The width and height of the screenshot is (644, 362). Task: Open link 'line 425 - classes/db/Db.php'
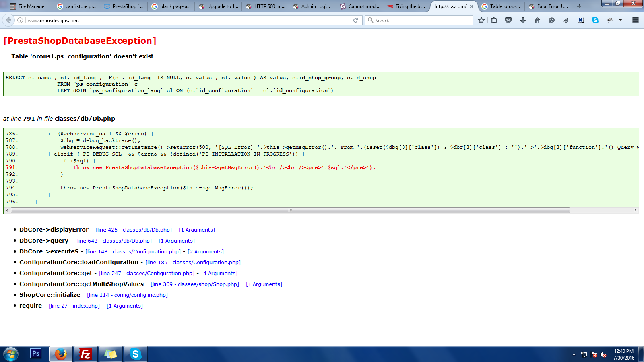[x=134, y=230]
